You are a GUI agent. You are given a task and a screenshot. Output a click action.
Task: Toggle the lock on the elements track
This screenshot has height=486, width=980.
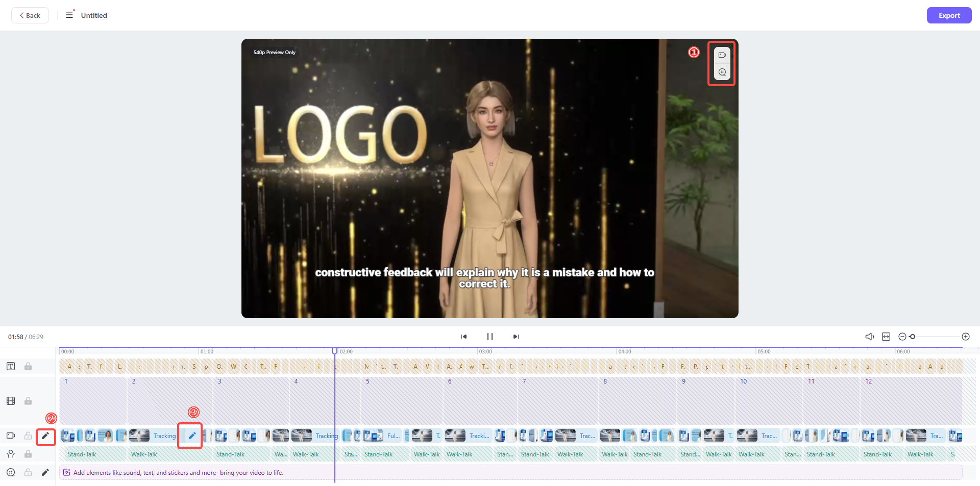click(28, 472)
